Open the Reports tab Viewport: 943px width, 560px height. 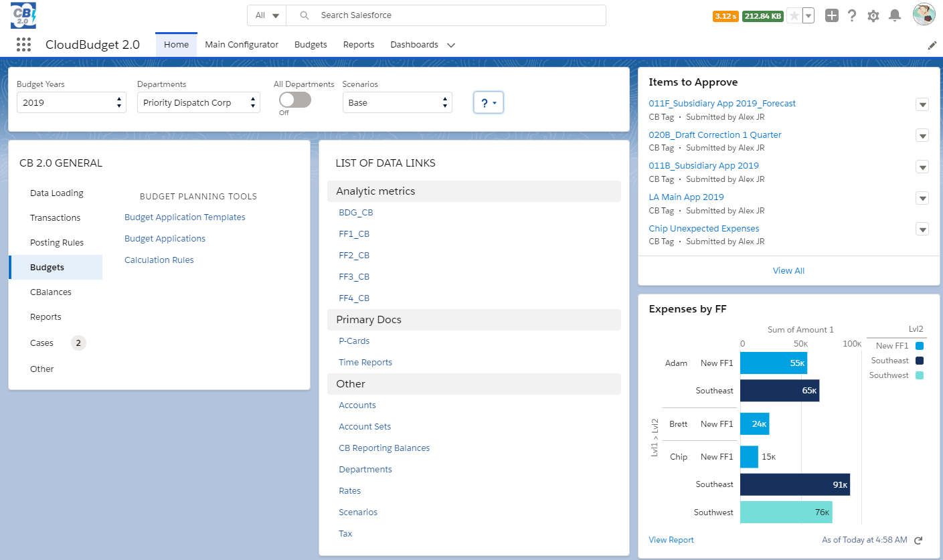coord(358,44)
